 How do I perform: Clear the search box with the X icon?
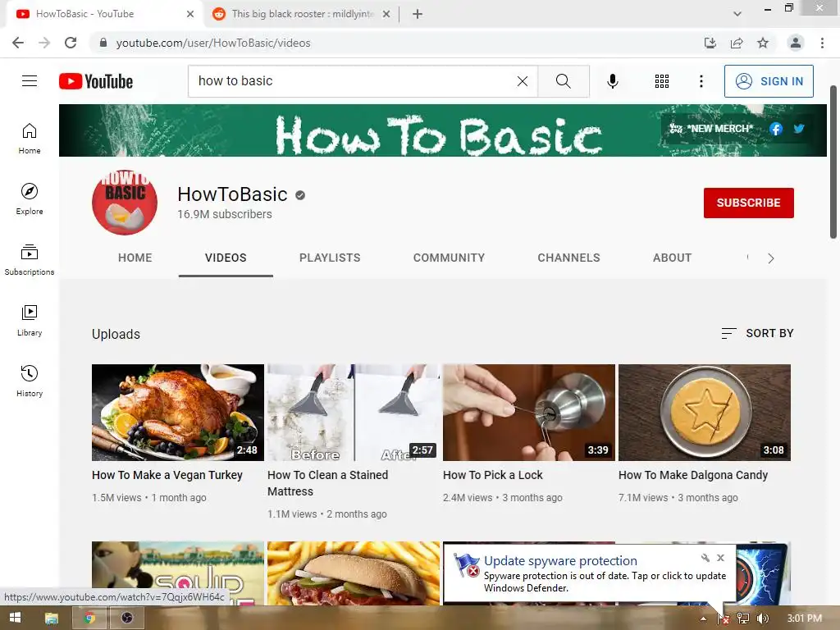coord(523,81)
